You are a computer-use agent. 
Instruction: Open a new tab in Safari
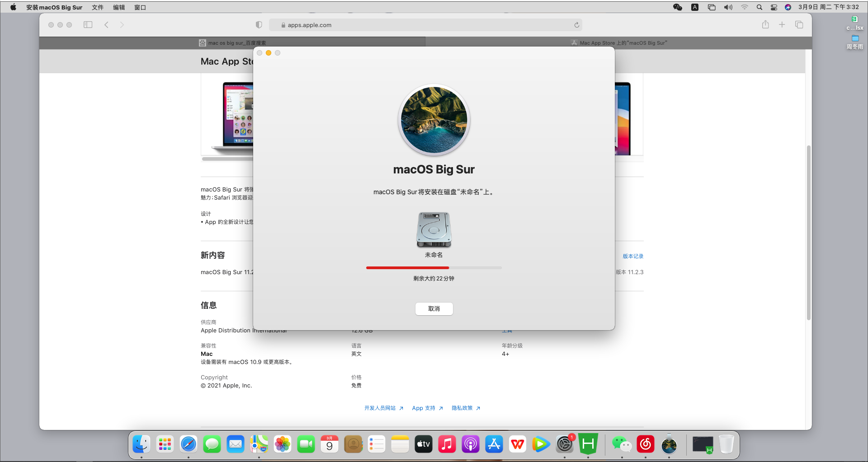(782, 25)
